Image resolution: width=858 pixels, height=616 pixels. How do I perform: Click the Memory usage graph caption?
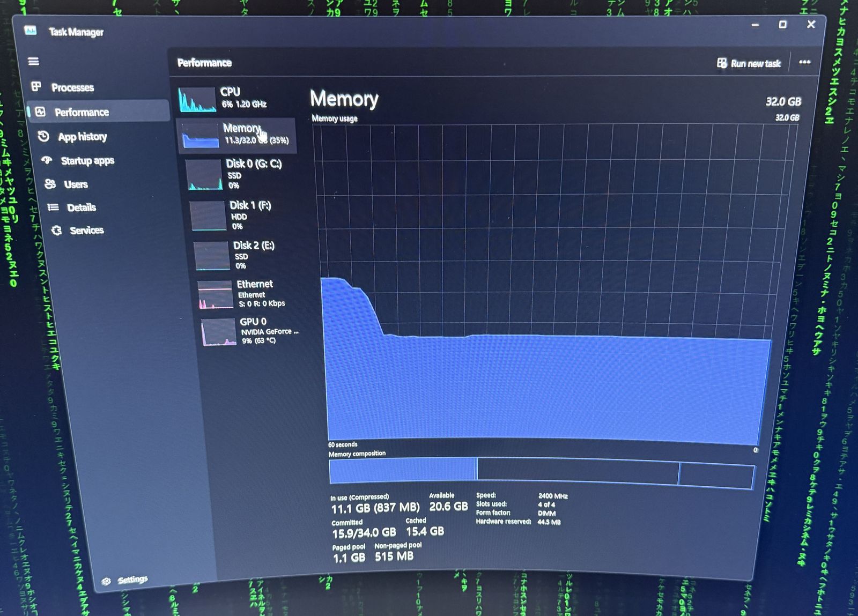pos(335,118)
